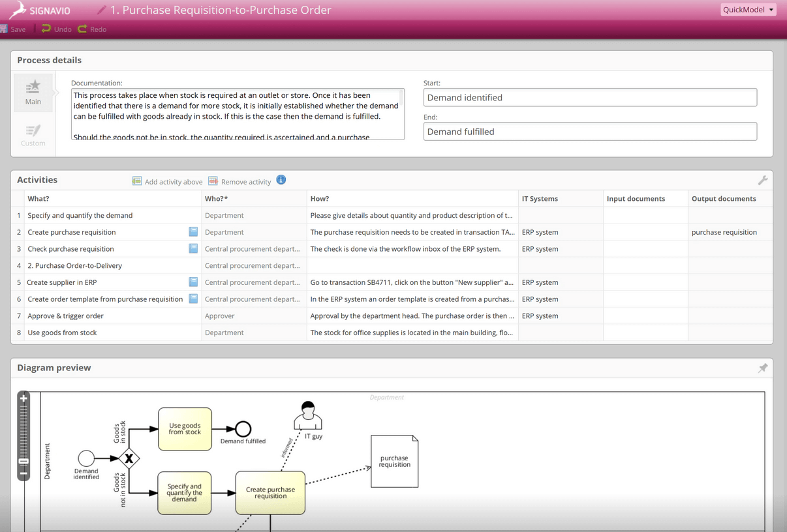Screen dimensions: 787x532
Task: Click inside the process Documentation text box
Action: [237, 115]
